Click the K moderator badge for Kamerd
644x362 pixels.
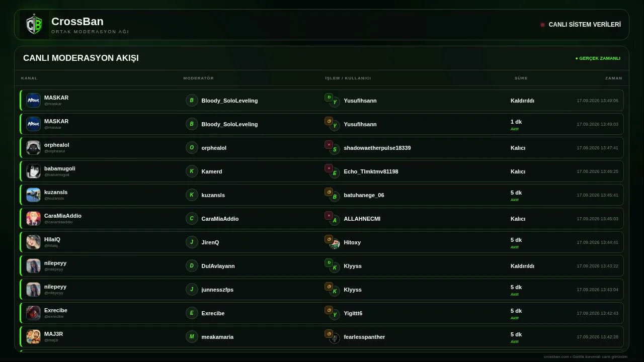(x=192, y=171)
